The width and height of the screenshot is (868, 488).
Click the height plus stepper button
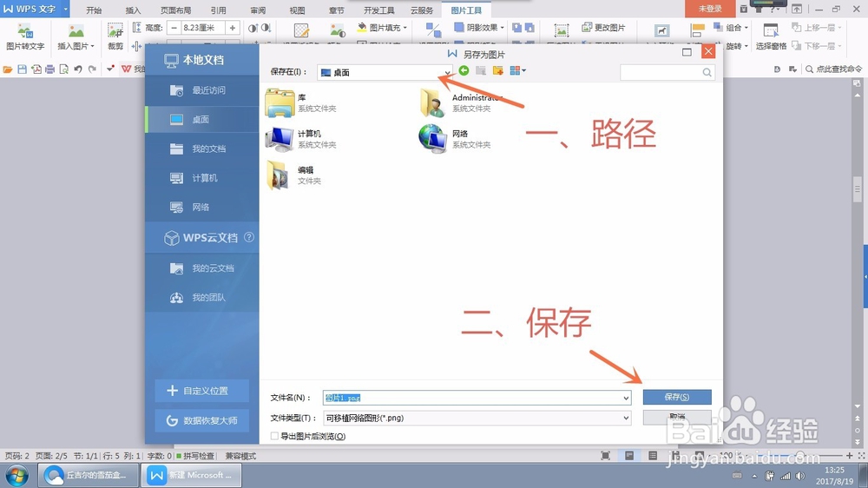[x=233, y=28]
